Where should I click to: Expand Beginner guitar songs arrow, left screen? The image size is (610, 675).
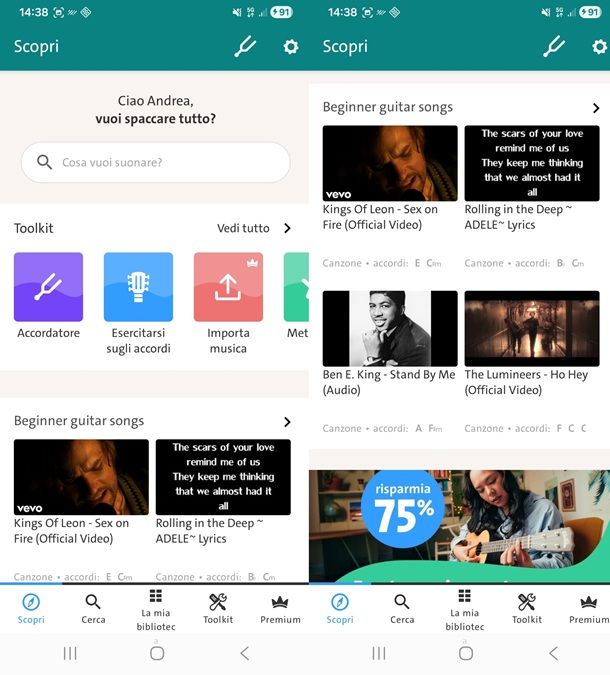click(287, 422)
